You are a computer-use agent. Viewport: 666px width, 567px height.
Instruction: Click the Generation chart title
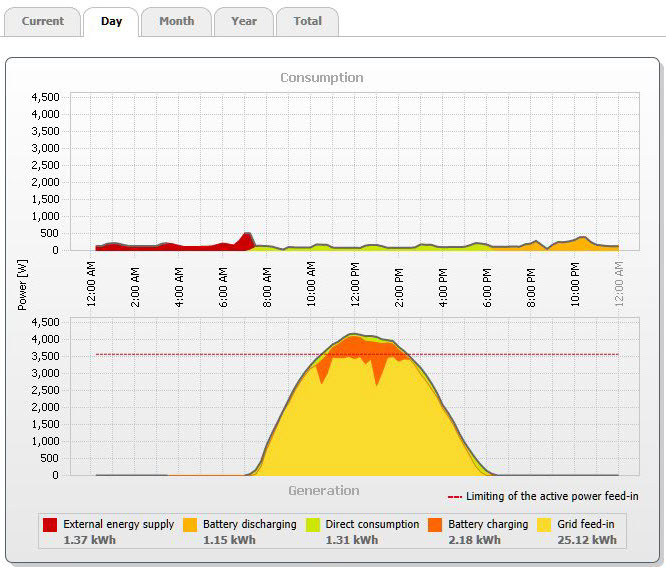(x=323, y=490)
